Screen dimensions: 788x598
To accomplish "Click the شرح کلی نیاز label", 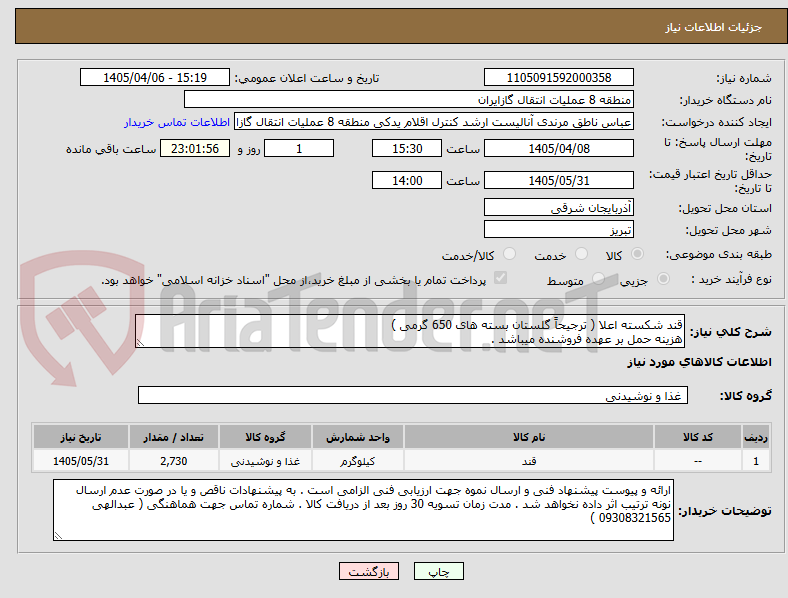I will pyautogui.click(x=731, y=332).
